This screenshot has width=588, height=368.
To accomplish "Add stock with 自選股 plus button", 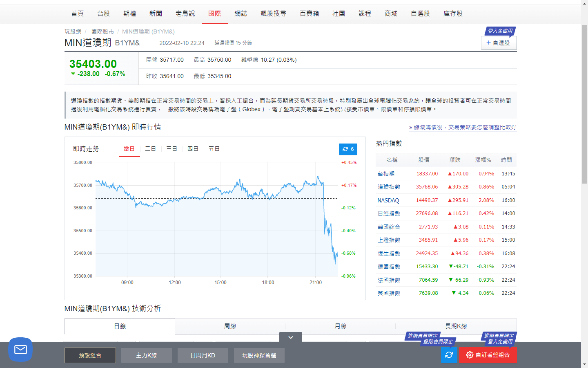I will [x=499, y=43].
